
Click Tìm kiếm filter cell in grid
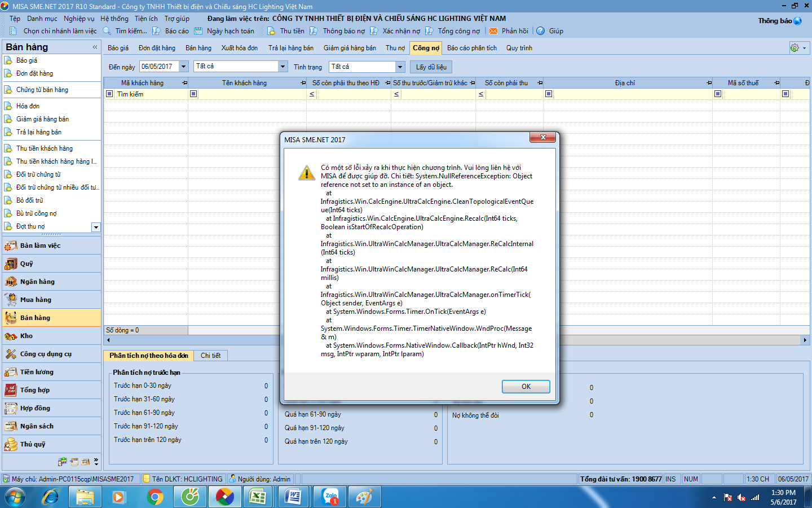tap(151, 94)
